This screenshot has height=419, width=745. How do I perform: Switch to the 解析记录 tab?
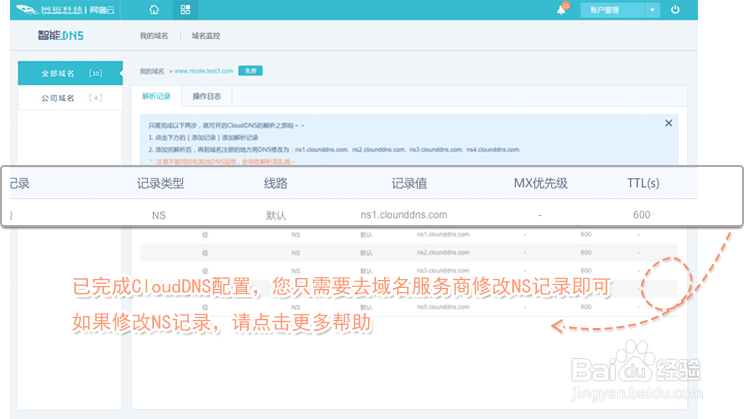point(156,96)
